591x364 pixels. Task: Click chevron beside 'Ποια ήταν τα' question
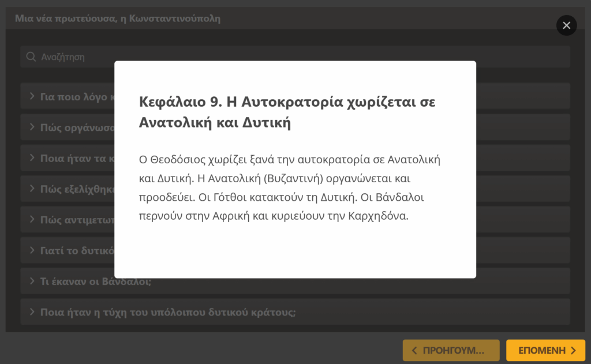pyautogui.click(x=32, y=157)
